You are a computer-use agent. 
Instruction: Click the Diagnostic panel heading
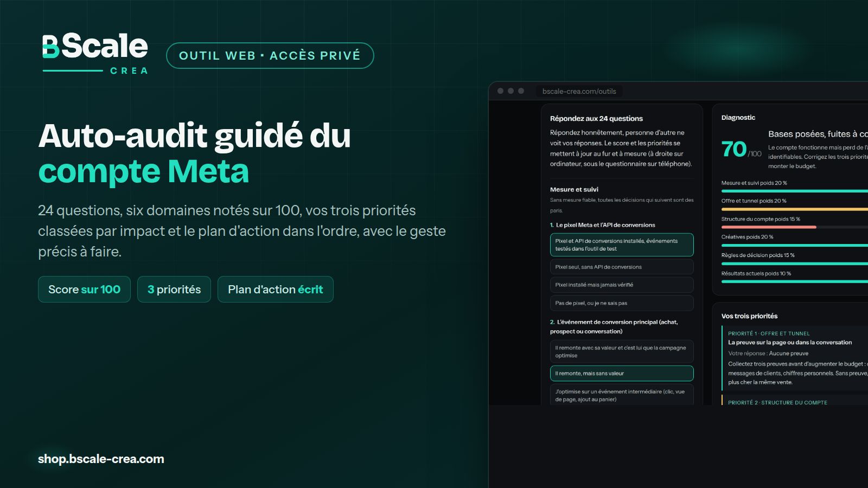(x=738, y=117)
